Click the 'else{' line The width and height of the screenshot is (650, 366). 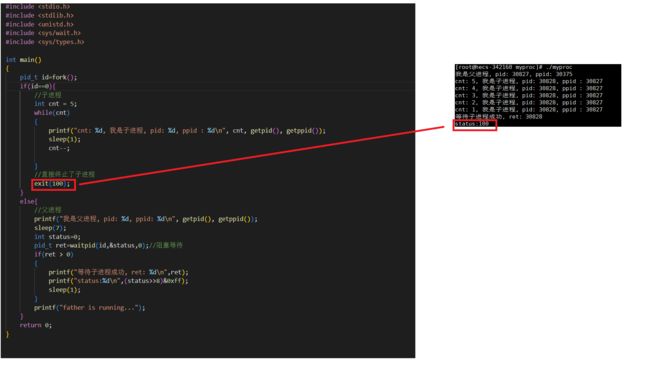(29, 201)
